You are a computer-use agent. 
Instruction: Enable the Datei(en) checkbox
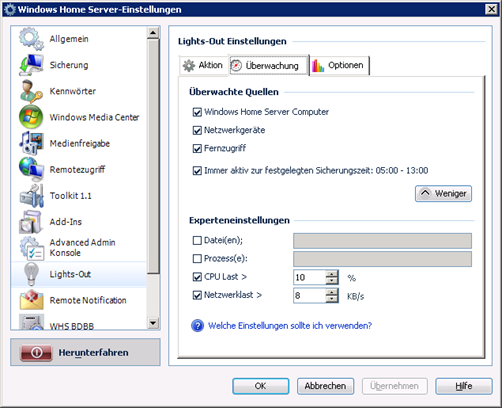pos(197,240)
